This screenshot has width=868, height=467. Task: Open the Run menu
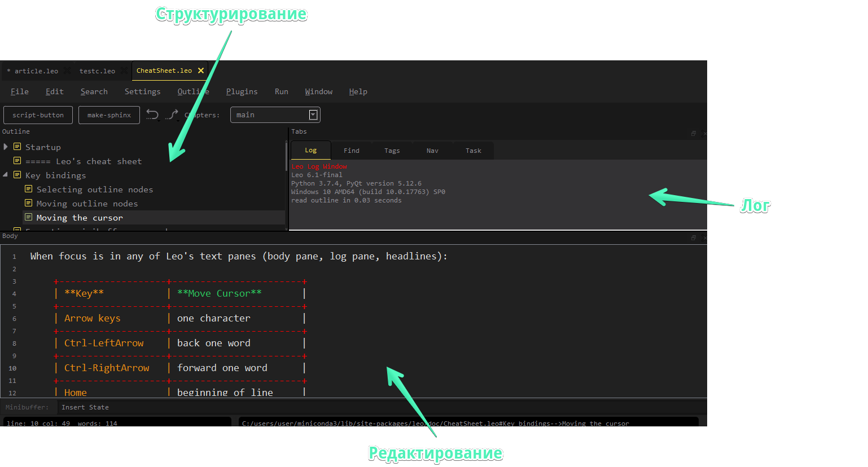282,91
